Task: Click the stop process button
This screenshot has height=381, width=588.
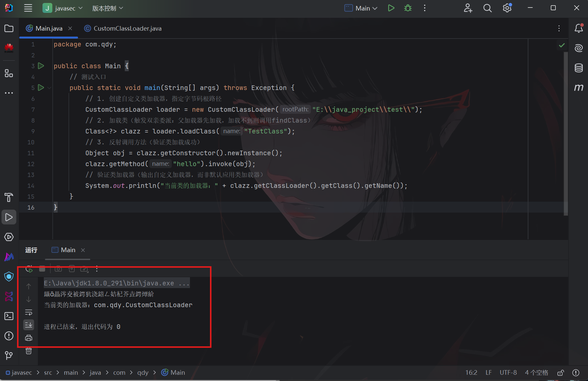Action: point(42,269)
